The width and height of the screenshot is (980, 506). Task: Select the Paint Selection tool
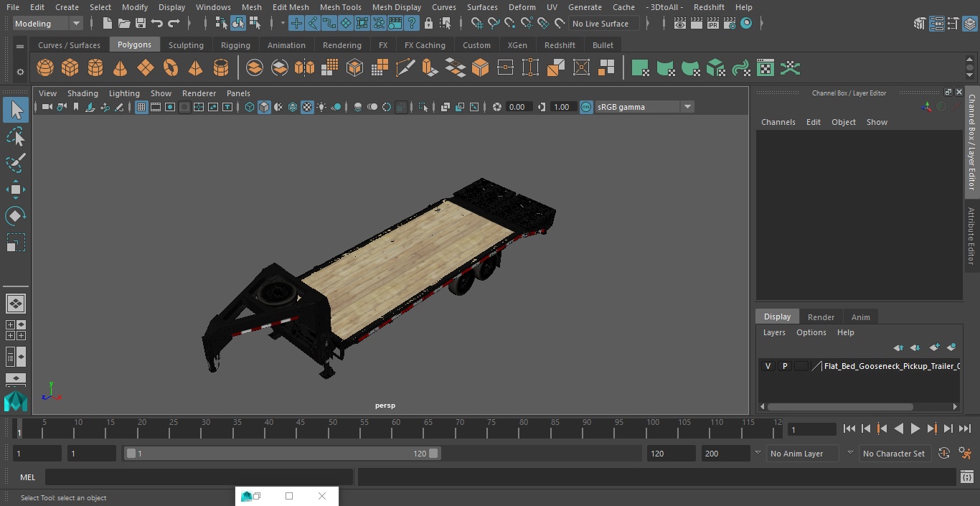click(x=16, y=163)
